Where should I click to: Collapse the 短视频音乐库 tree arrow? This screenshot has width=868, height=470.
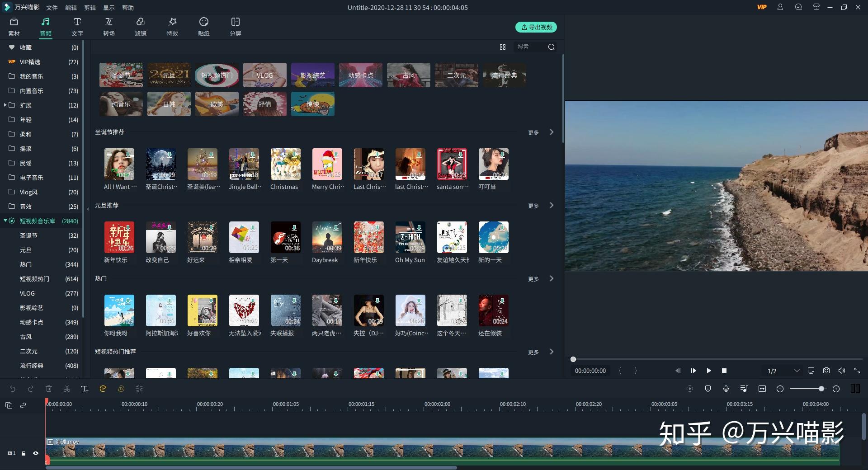[5, 221]
